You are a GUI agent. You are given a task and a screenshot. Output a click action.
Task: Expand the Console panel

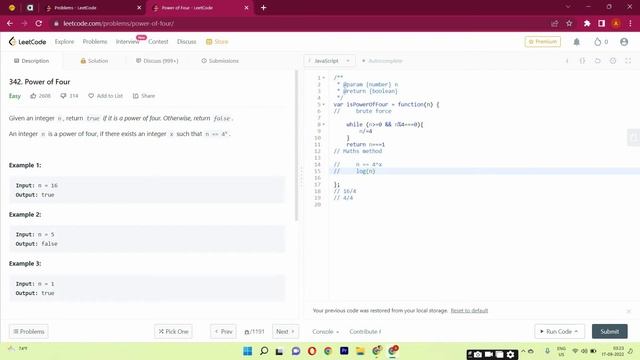tap(325, 331)
